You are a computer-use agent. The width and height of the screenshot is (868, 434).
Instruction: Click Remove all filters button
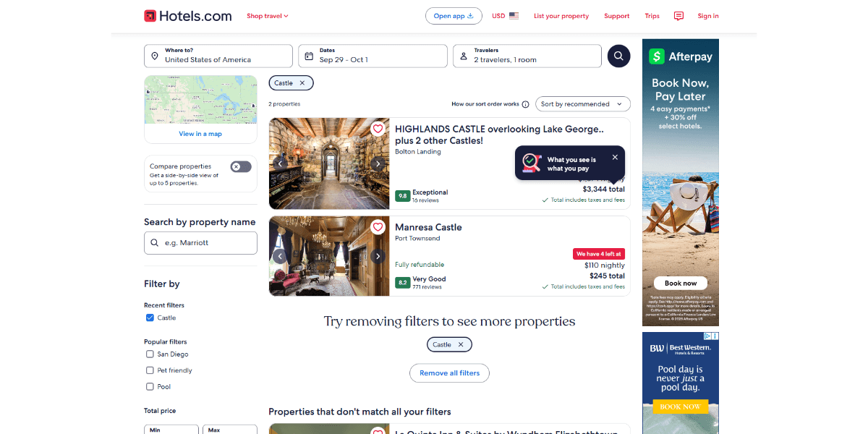point(450,373)
